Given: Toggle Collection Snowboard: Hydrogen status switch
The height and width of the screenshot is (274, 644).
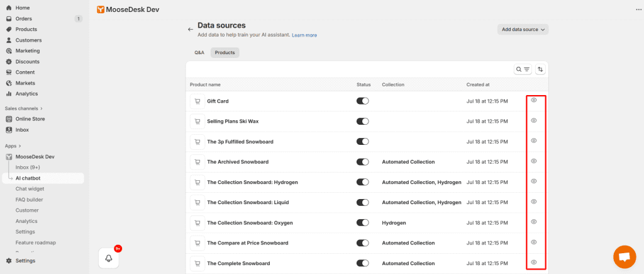Looking at the screenshot, I should [363, 182].
